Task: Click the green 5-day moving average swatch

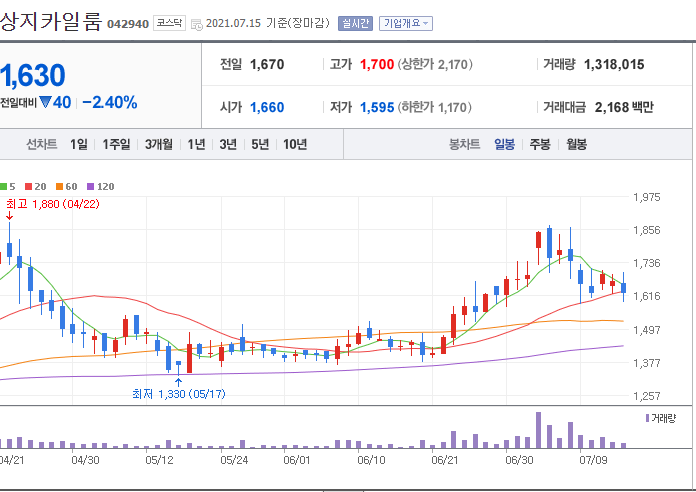Action: tap(3, 187)
